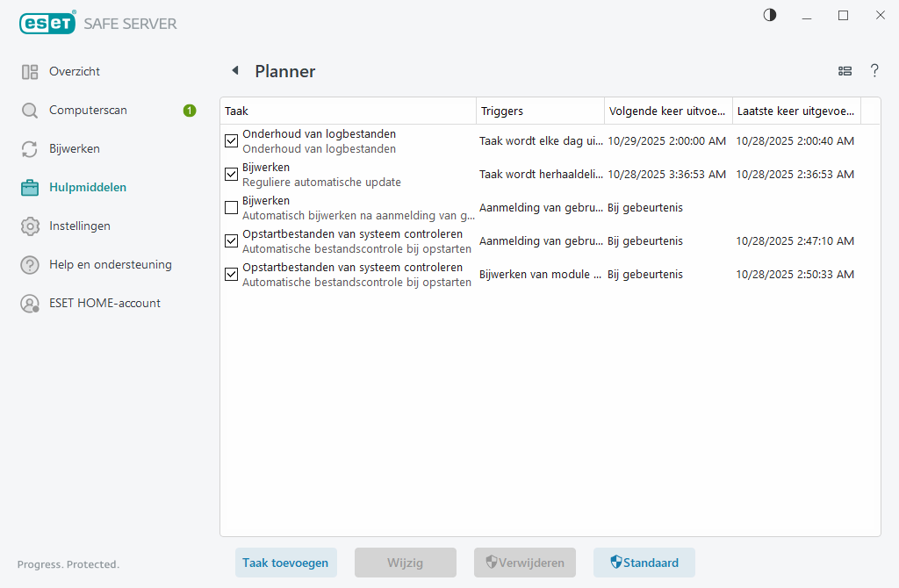Disable the Reguliere automatische update task
The height and width of the screenshot is (588, 899).
pos(231,174)
